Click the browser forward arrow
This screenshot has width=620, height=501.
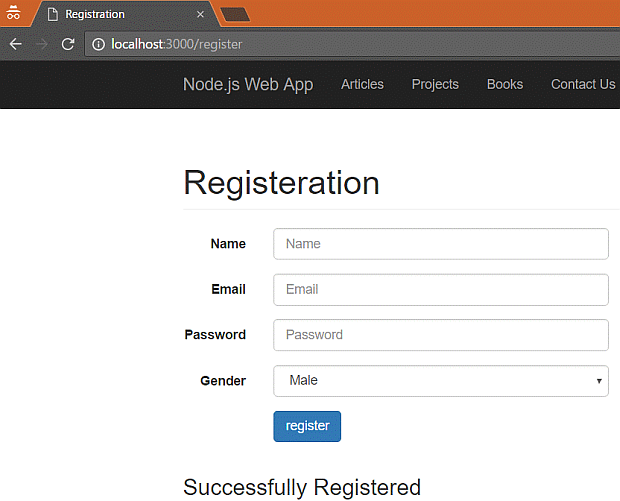[x=42, y=44]
